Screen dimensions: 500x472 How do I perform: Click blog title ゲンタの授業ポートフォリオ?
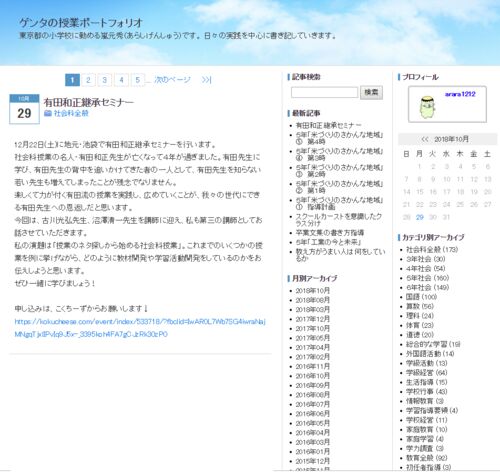(x=81, y=23)
